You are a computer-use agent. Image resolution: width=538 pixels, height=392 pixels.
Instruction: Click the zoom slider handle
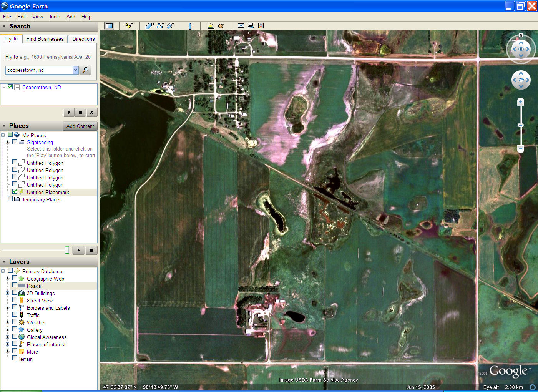pos(521,125)
